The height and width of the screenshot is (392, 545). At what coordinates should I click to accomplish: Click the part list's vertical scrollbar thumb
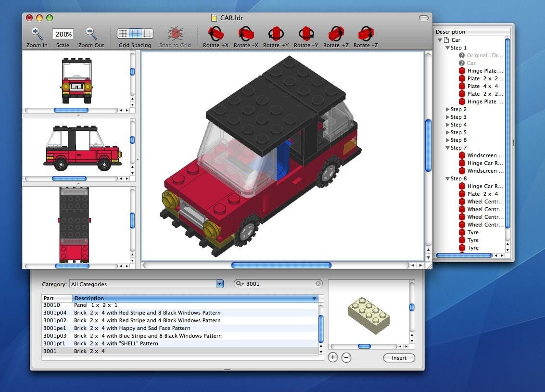[321, 329]
